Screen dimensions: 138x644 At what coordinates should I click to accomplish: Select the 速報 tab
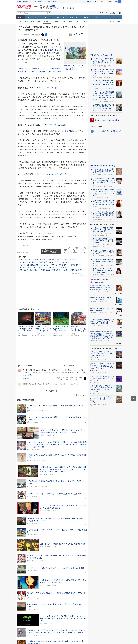[28, 17]
